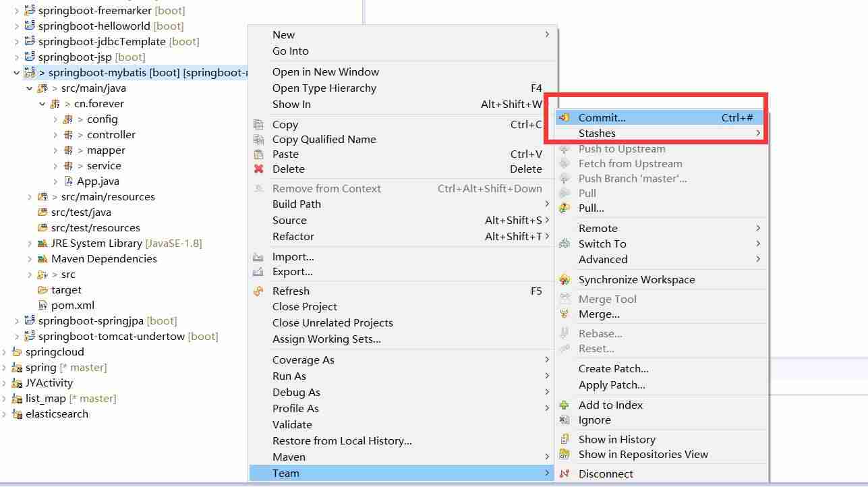868x487 pixels.
Task: Choose Create Patch... in Team submenu
Action: [661, 369]
